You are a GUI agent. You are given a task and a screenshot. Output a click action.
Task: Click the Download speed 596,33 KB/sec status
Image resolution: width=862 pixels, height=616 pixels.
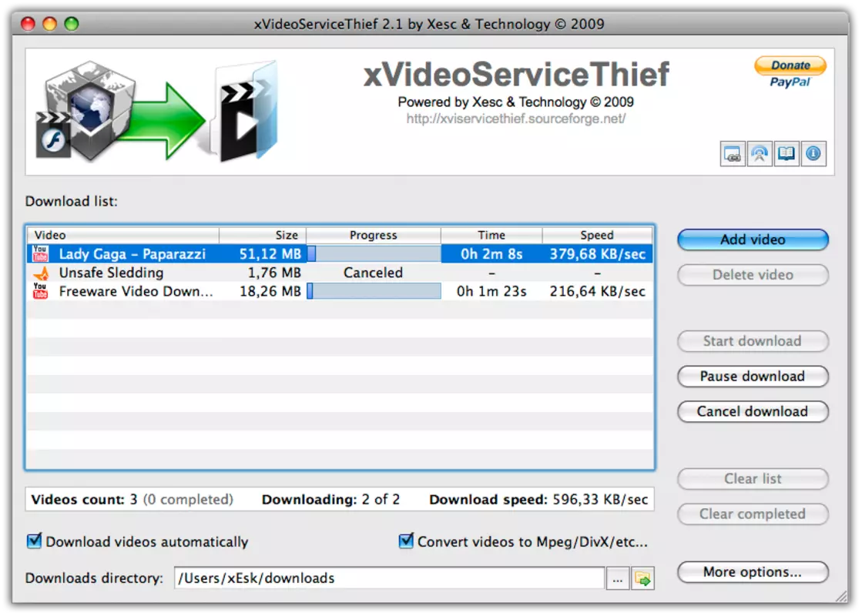pyautogui.click(x=538, y=500)
